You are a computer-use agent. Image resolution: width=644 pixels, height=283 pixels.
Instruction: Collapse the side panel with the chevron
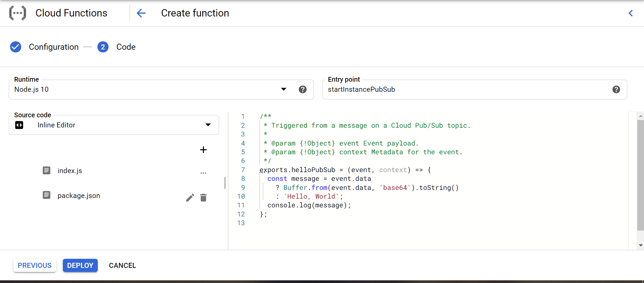(631, 13)
